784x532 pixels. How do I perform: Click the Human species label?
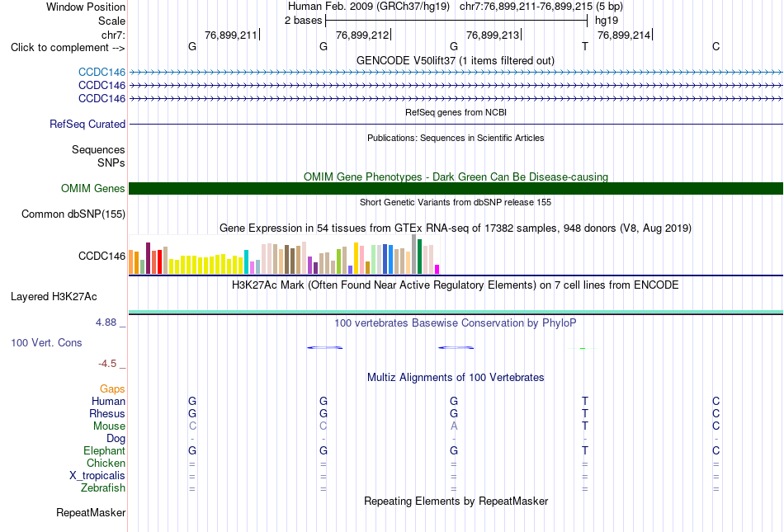108,401
